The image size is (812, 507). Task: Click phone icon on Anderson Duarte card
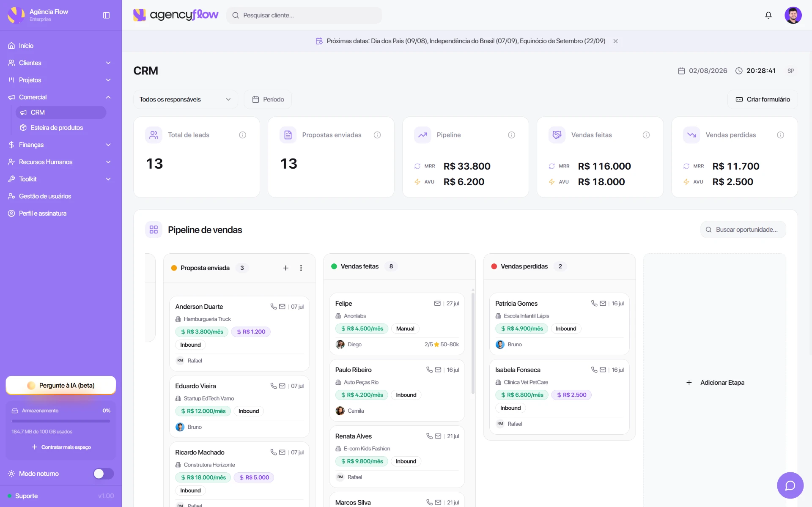(273, 307)
